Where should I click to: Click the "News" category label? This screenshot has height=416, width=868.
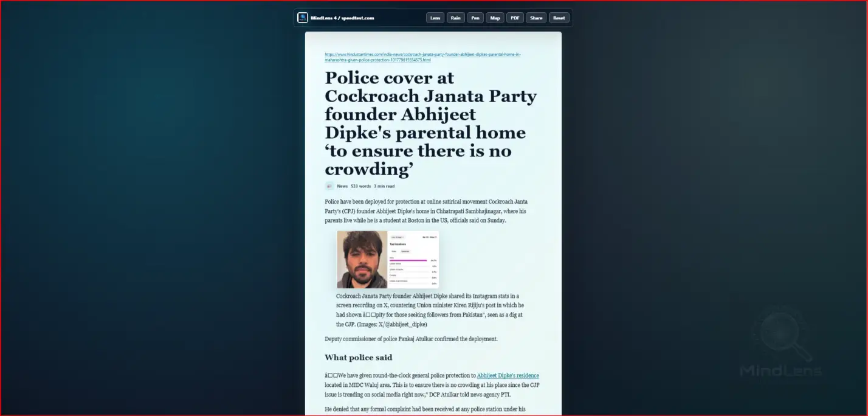[342, 186]
